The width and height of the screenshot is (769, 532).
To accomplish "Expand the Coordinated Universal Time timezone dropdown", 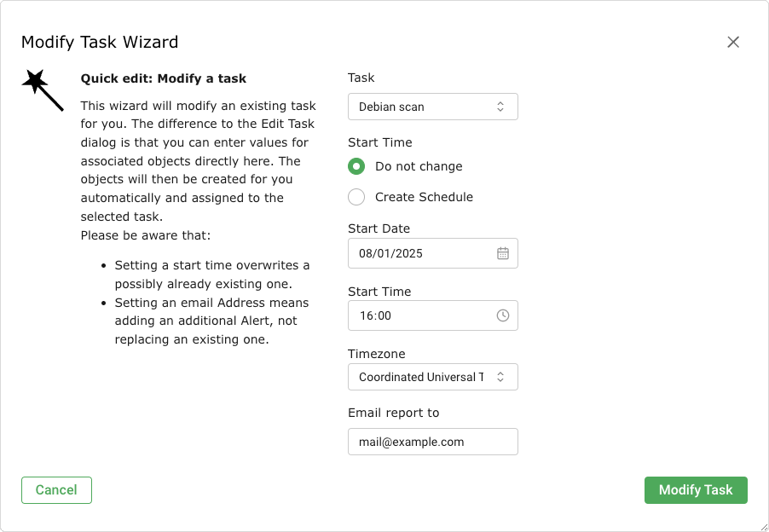I will click(422, 377).
